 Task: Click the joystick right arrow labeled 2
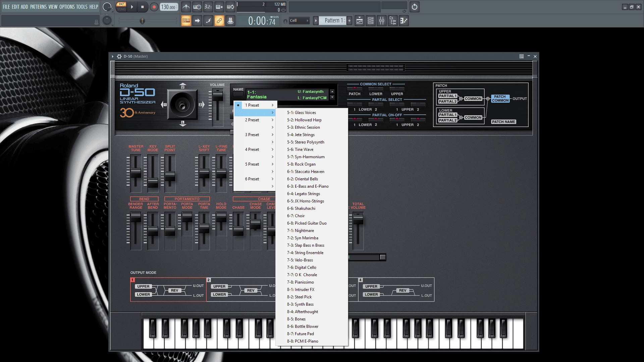coord(201,105)
